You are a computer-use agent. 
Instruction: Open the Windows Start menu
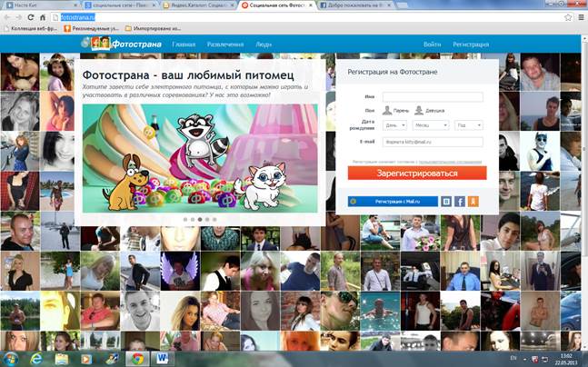[x=10, y=359]
